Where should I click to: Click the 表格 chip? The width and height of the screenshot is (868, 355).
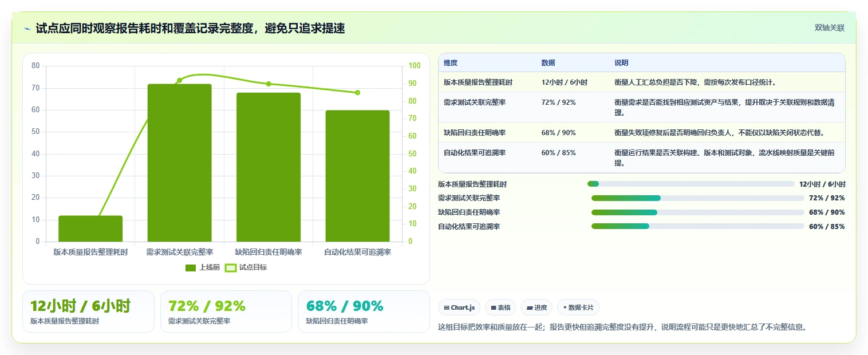tap(500, 307)
